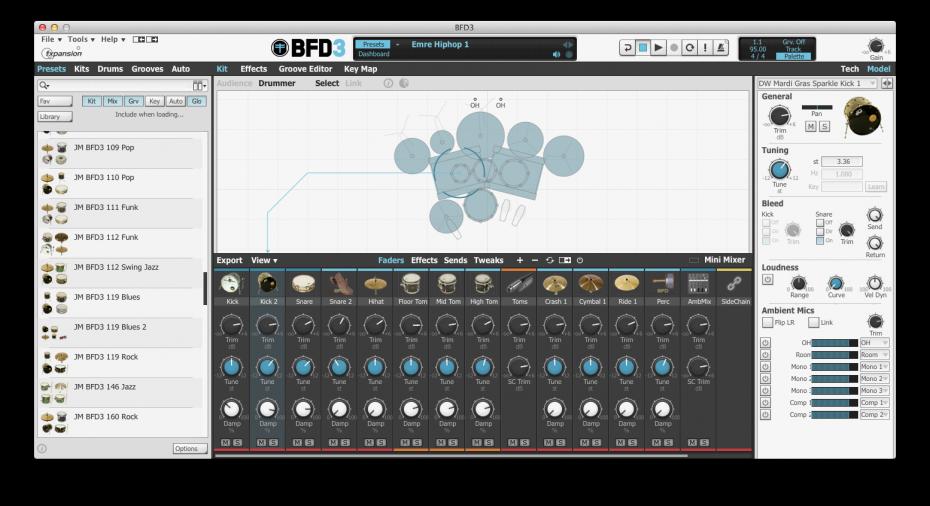Screen dimensions: 930x506
Task: Select the Hihat channel icon in mixer
Action: [x=375, y=284]
